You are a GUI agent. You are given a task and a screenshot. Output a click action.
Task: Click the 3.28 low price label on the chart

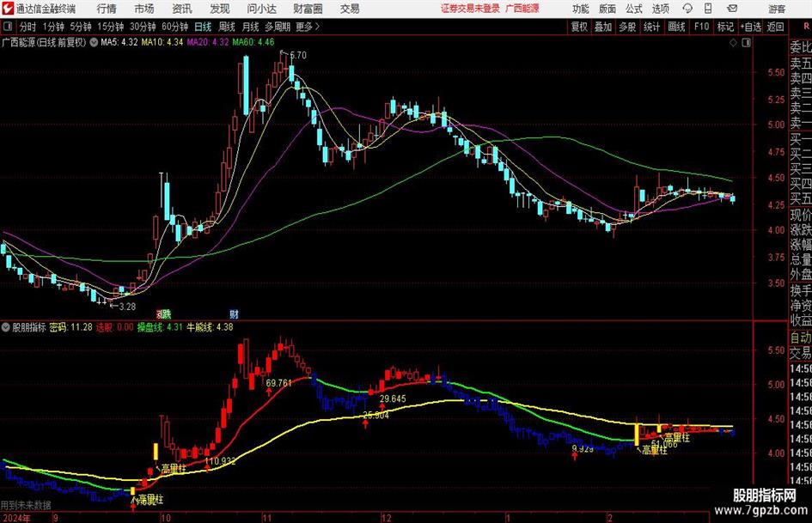tap(127, 307)
